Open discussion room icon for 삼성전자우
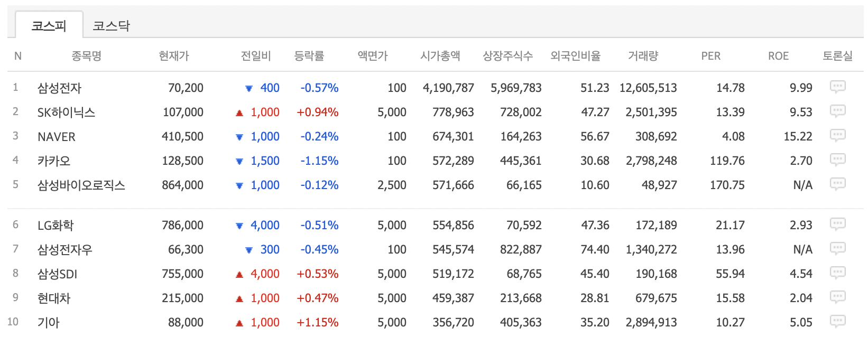 pos(837,249)
